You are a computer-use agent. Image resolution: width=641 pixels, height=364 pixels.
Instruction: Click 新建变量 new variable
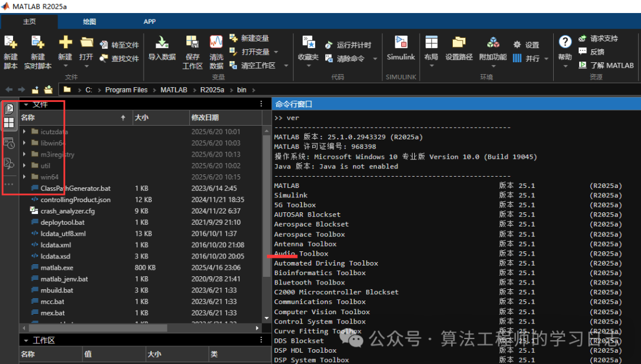(x=249, y=39)
